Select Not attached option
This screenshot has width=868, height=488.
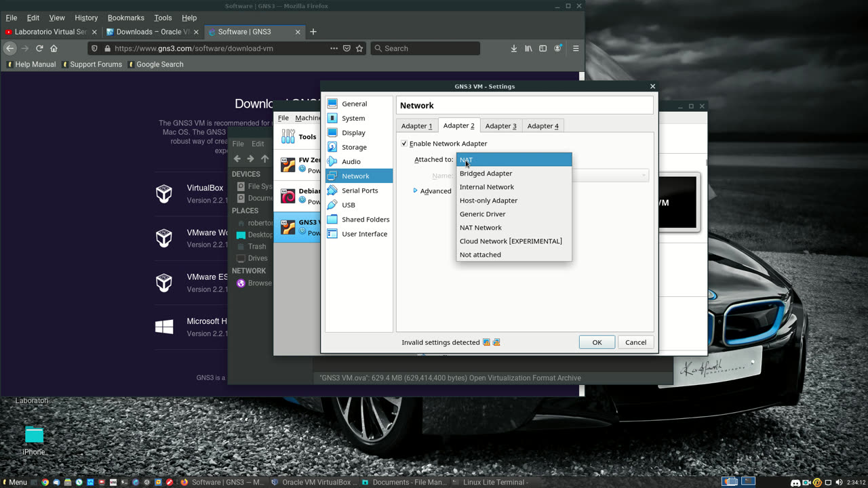pos(514,255)
